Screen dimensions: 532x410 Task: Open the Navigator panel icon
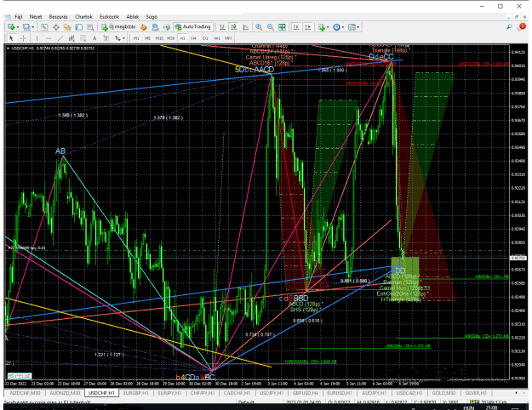(67, 27)
